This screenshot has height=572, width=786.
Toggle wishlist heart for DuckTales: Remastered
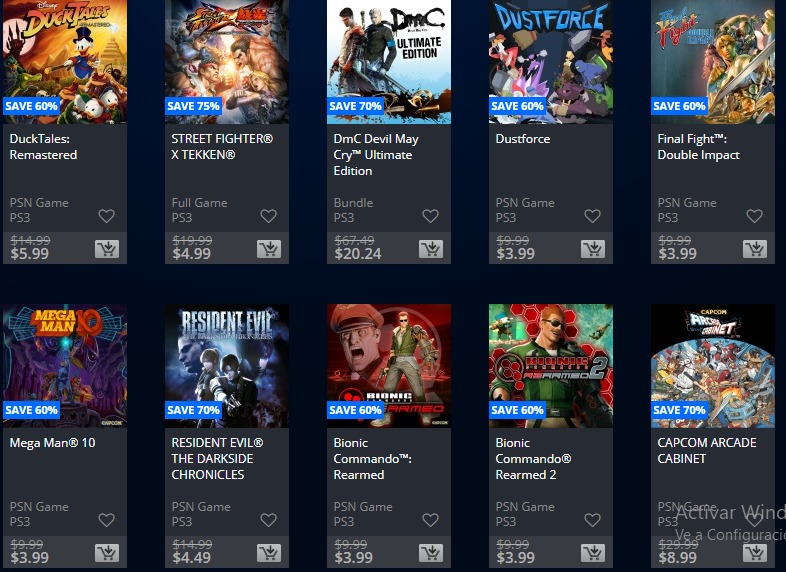coord(106,216)
